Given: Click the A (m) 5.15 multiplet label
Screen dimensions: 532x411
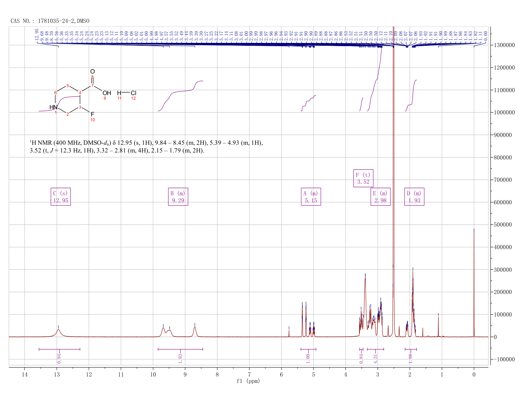Looking at the screenshot, I should [x=311, y=197].
